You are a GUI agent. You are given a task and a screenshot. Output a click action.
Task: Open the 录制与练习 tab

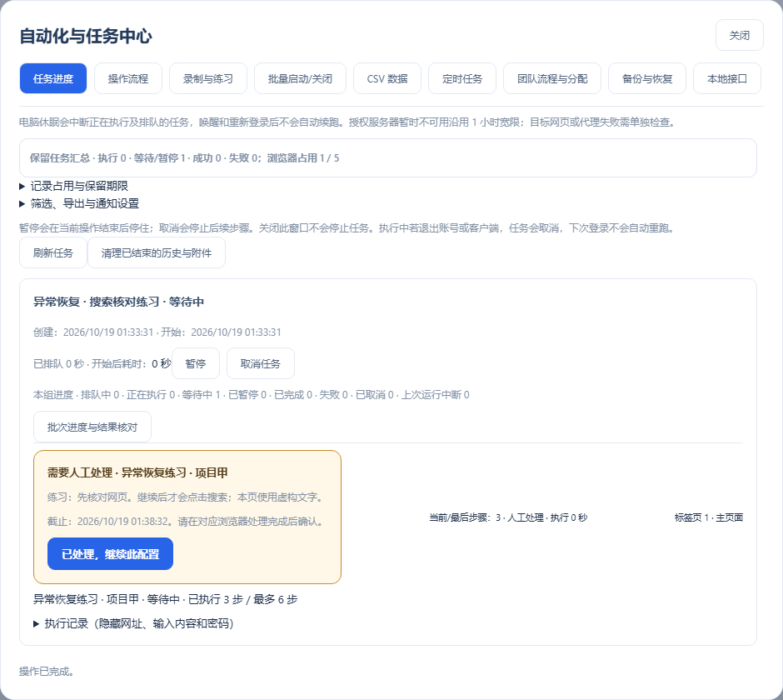pyautogui.click(x=207, y=78)
